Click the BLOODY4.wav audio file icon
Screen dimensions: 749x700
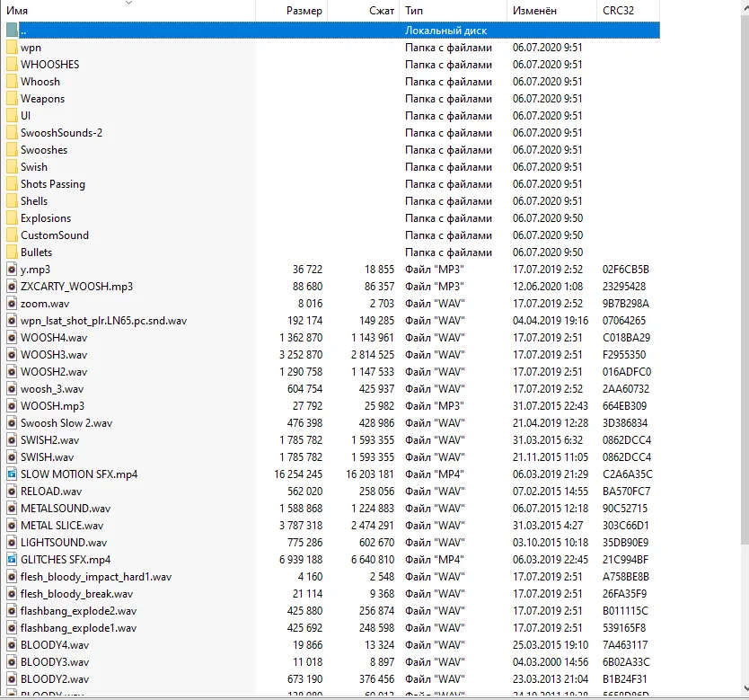(x=12, y=645)
